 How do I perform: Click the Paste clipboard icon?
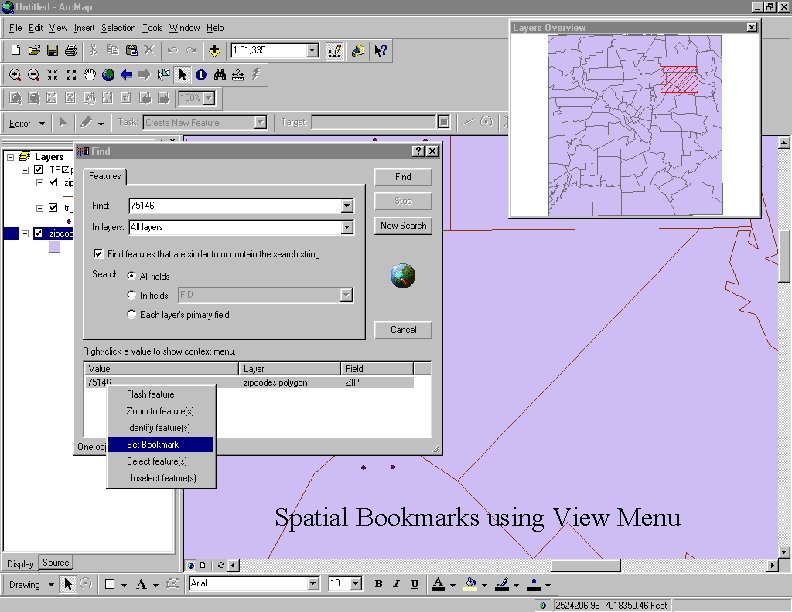coord(131,50)
